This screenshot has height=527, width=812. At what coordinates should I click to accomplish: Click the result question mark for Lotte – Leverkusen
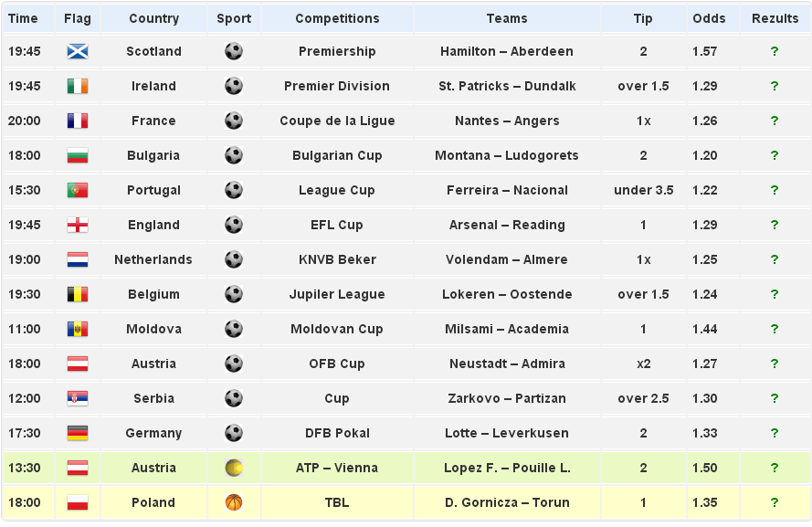pos(774,434)
